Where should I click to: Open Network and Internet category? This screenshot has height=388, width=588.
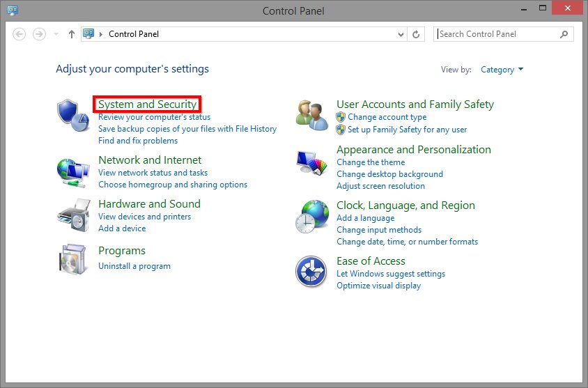[150, 160]
